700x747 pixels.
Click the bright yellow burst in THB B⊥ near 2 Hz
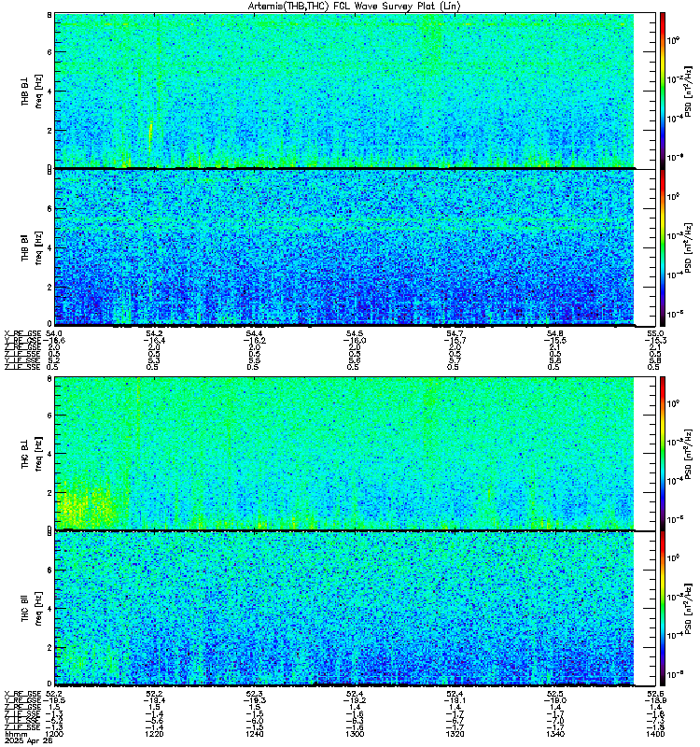coord(151,136)
